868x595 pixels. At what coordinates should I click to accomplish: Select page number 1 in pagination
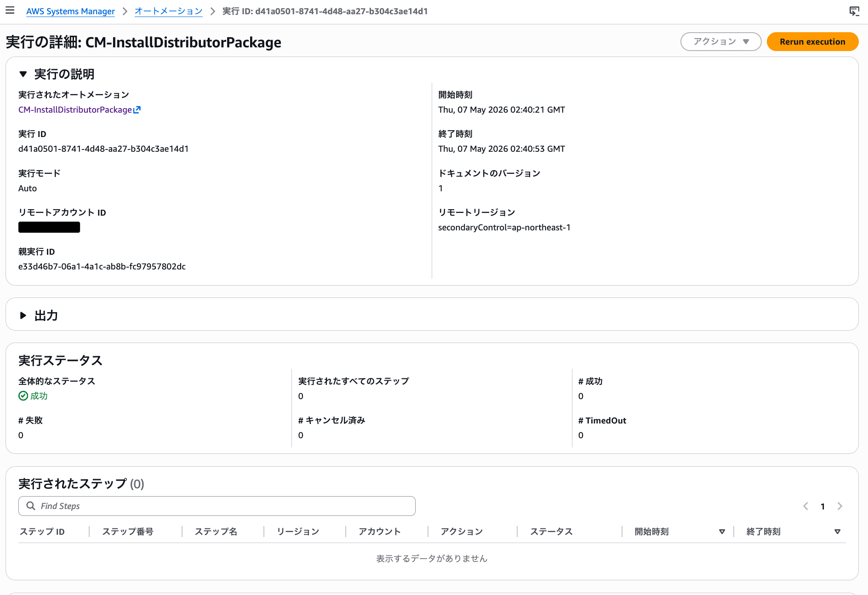click(x=822, y=506)
